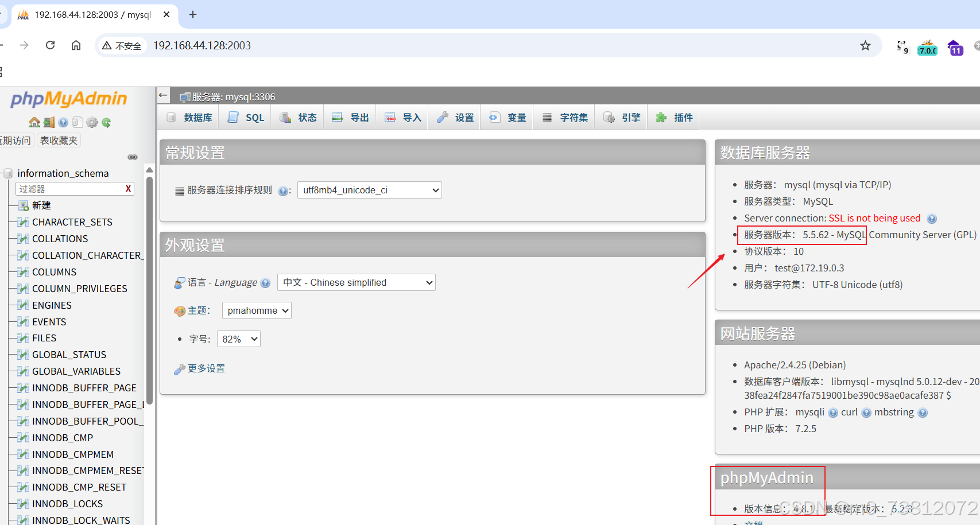
Task: Open the 导入 (Import) tab
Action: click(x=403, y=118)
